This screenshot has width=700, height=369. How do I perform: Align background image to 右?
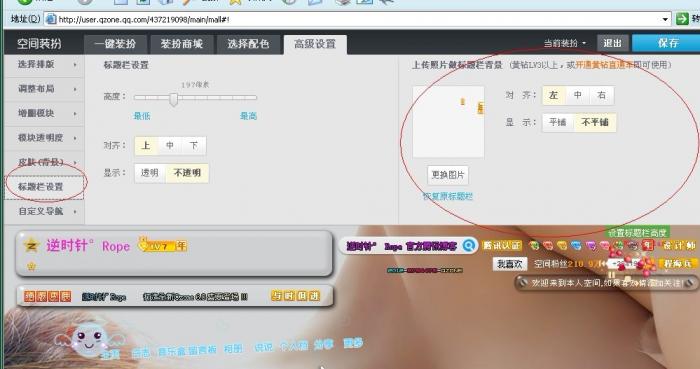tap(602, 95)
